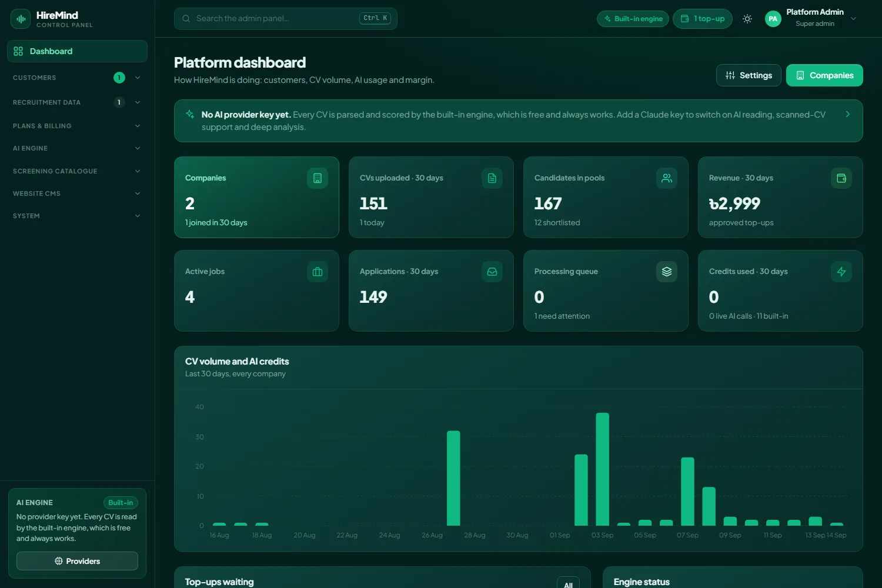Expand the Customers sidebar section
Screen dimensions: 882x588
click(77, 78)
